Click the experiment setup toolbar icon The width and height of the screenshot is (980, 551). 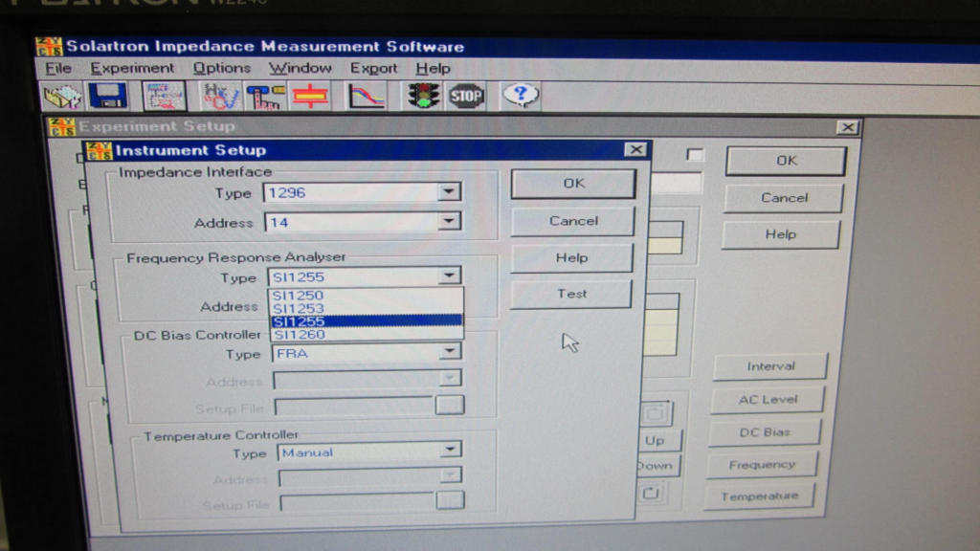164,96
